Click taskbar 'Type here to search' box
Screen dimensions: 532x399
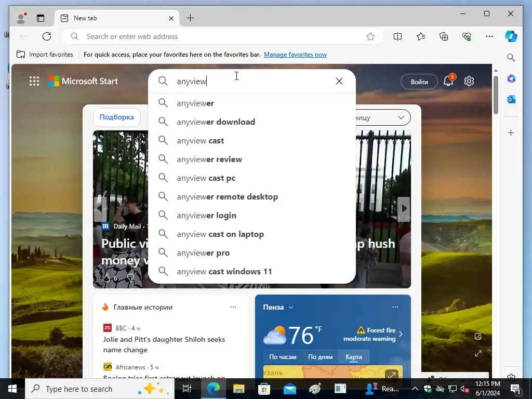pyautogui.click(x=100, y=389)
